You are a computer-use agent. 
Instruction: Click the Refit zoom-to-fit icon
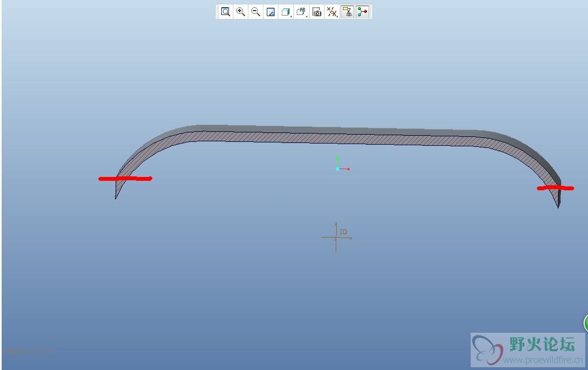225,12
